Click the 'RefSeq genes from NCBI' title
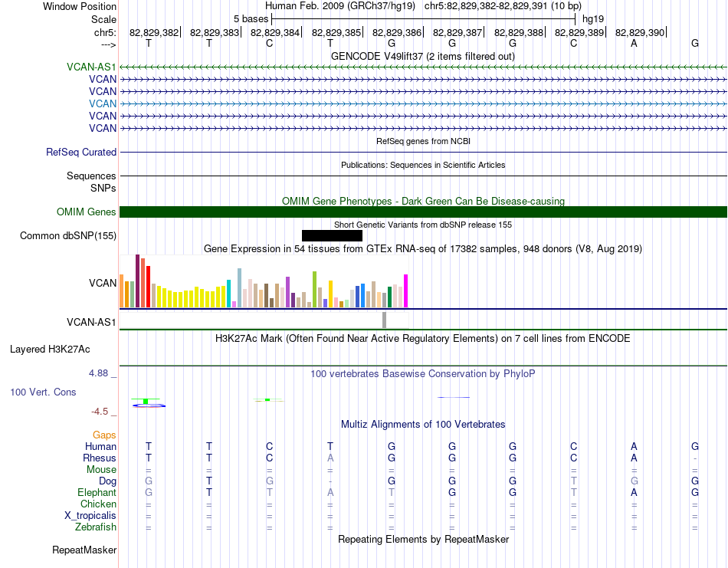Screen dimensions: 728x568 point(423,141)
